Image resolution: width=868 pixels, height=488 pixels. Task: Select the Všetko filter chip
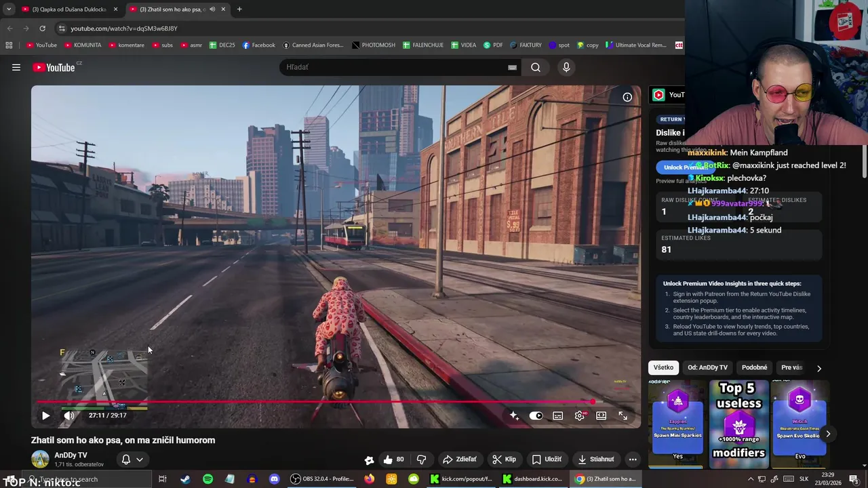663,367
